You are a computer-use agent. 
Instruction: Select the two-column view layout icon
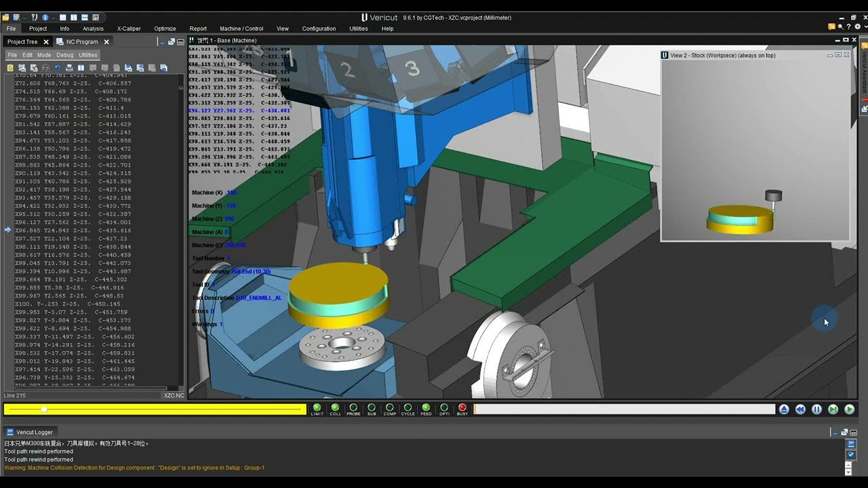click(74, 18)
